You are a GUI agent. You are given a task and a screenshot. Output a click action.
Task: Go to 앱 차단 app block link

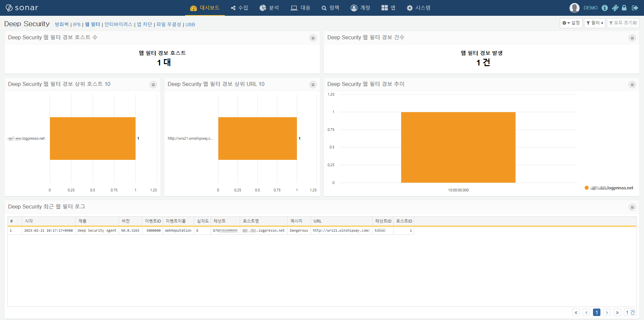(145, 24)
